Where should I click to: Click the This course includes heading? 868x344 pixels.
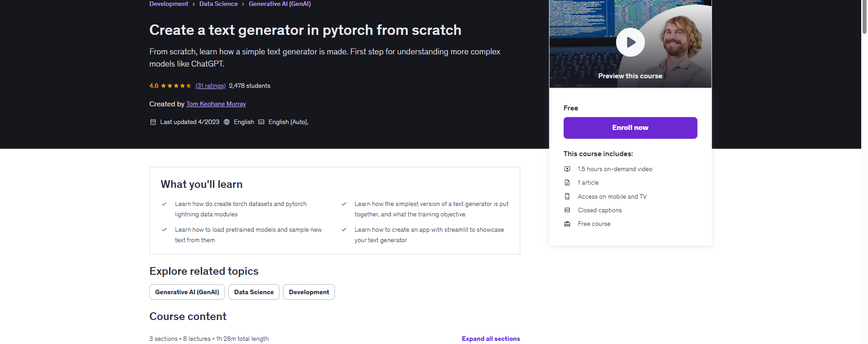click(598, 154)
